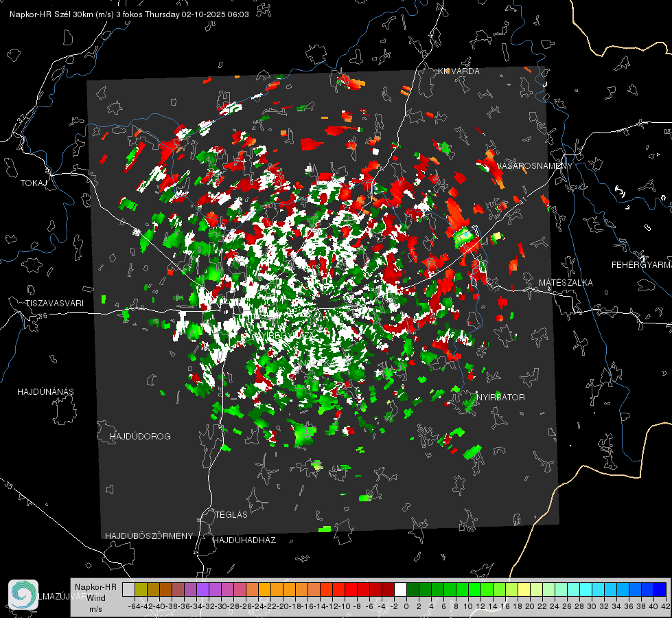The height and width of the screenshot is (618, 672).
Task: Click the TÉGLÁS town label
Action: [231, 514]
